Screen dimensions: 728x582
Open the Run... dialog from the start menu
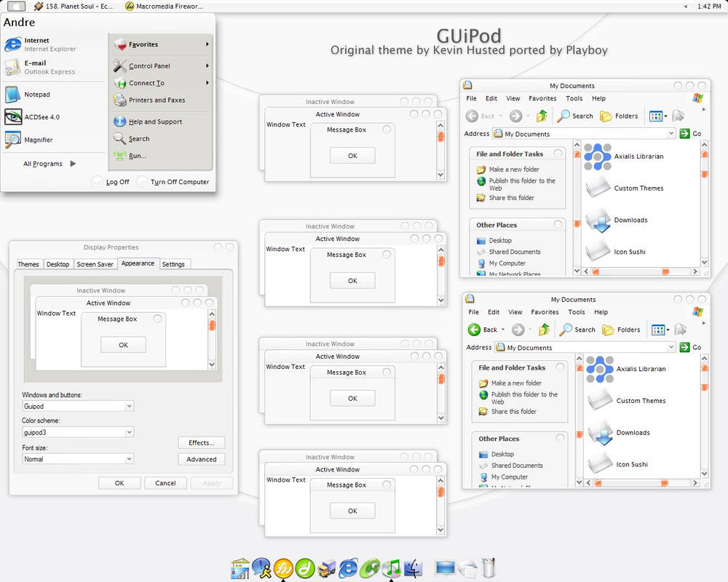130,156
